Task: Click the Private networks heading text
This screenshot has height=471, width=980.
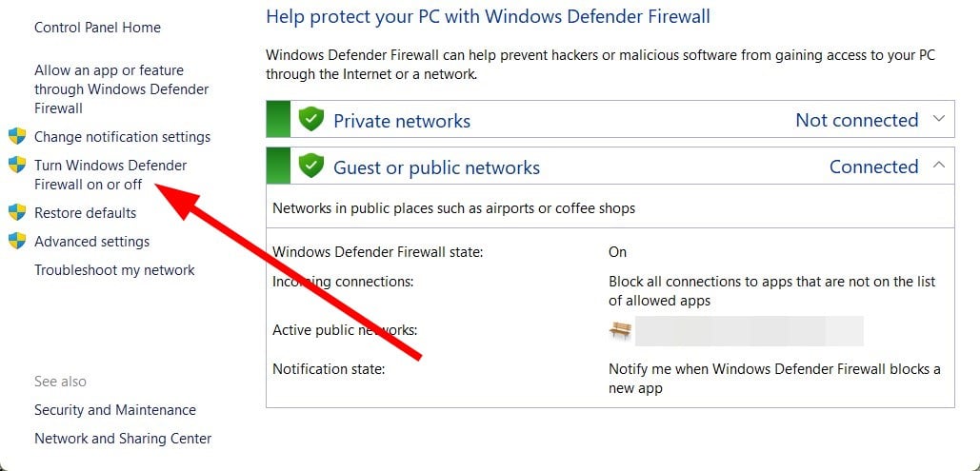Action: pyautogui.click(x=401, y=121)
